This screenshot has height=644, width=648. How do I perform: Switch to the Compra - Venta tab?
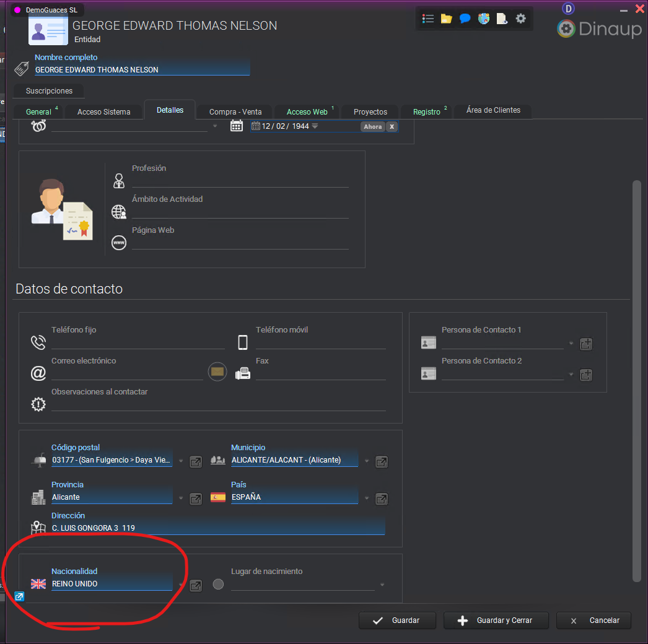[235, 112]
